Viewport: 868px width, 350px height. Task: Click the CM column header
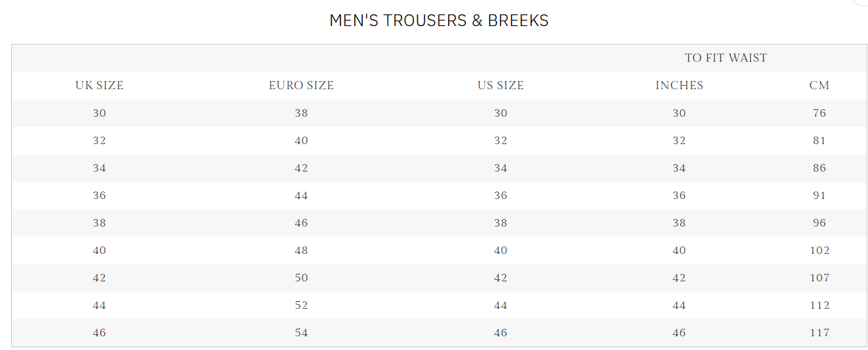[x=819, y=86]
